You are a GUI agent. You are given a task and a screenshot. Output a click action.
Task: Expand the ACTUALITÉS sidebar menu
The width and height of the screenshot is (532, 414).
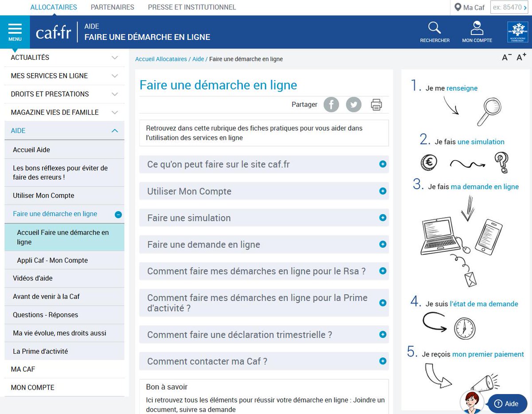tap(64, 58)
